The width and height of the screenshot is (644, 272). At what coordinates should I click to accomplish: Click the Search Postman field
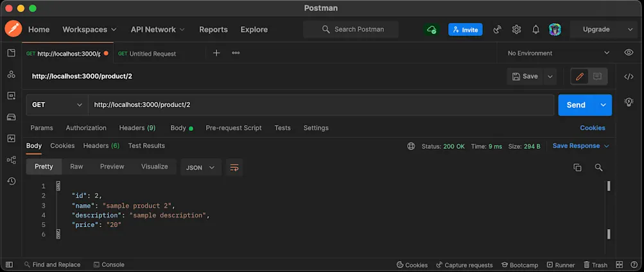point(351,30)
